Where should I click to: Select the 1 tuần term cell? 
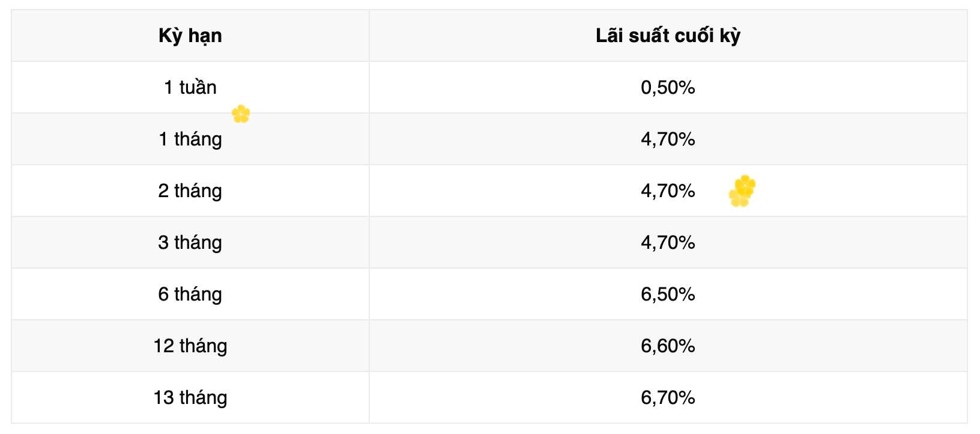(190, 88)
